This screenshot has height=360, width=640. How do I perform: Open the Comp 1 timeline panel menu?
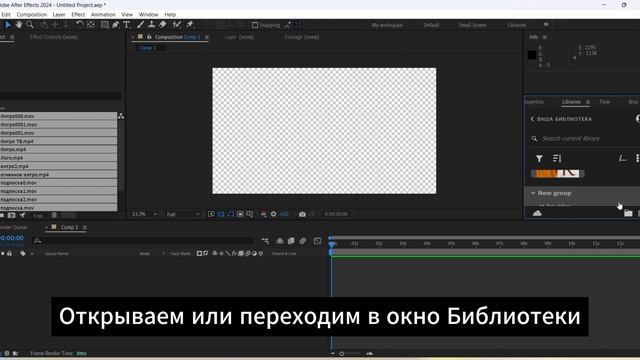[85, 227]
